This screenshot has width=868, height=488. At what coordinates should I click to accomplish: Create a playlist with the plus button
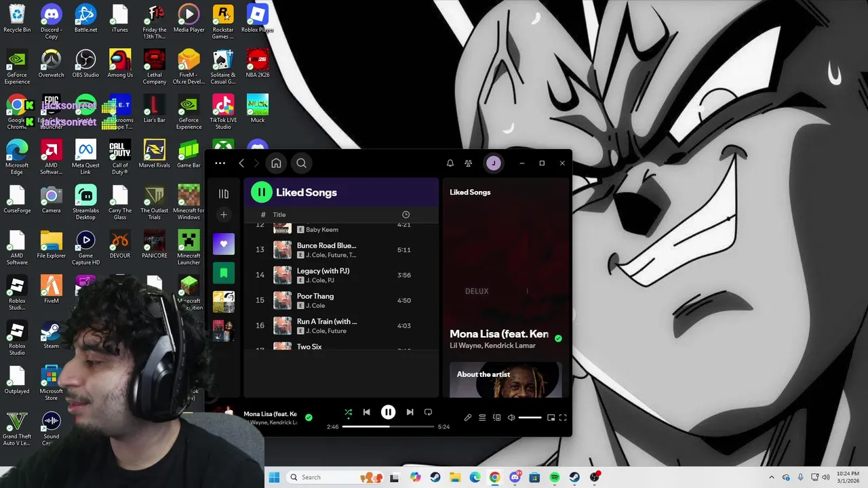point(224,215)
